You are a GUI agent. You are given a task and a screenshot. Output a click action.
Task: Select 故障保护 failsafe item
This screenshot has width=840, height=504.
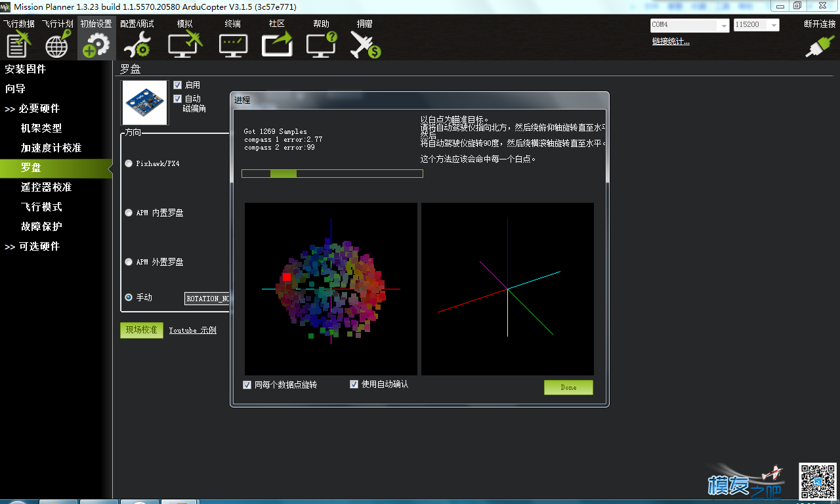click(x=41, y=226)
